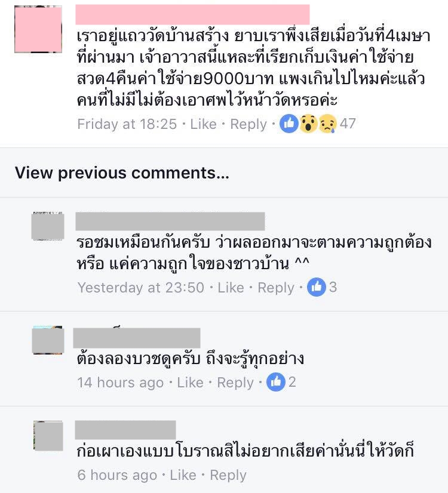448x493 pixels.
Task: Like the Friday 18:25 comment
Action: (x=203, y=124)
